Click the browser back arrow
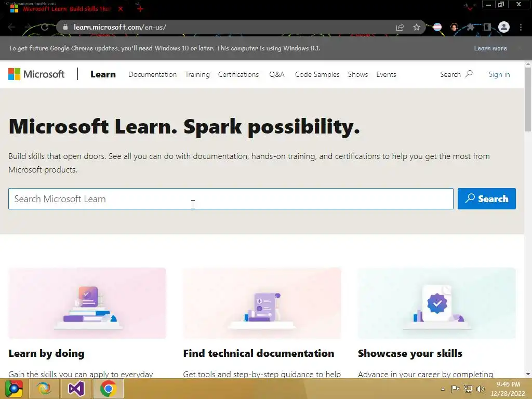 [x=11, y=27]
